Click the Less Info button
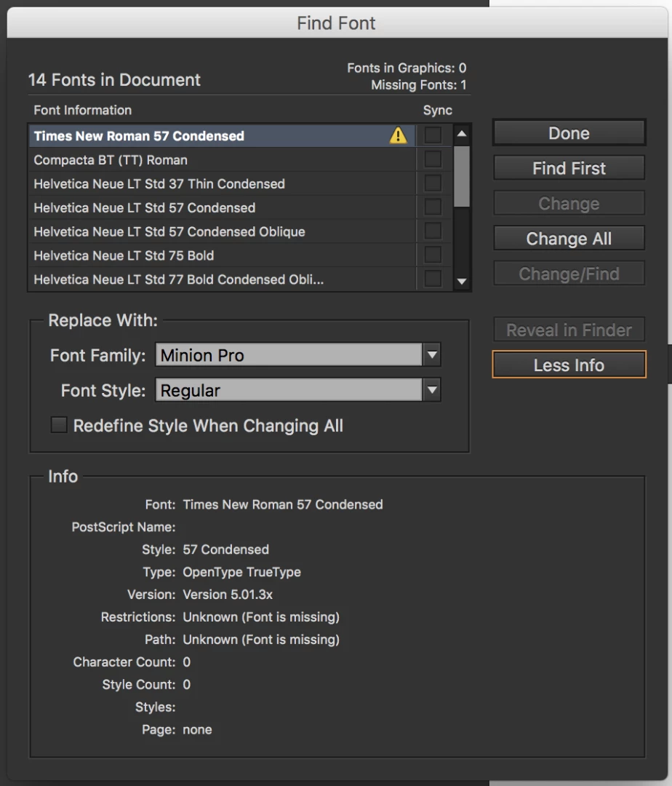This screenshot has width=672, height=786. 569,365
